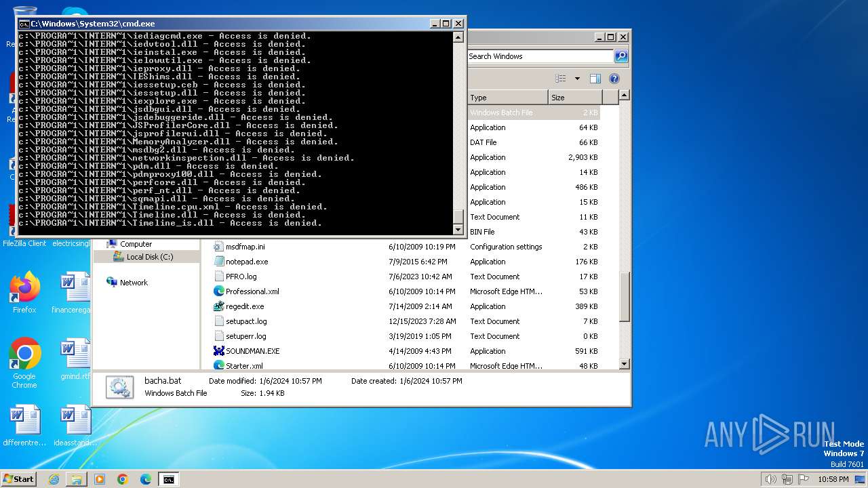Click the cmd.exe title bar text

(x=92, y=24)
